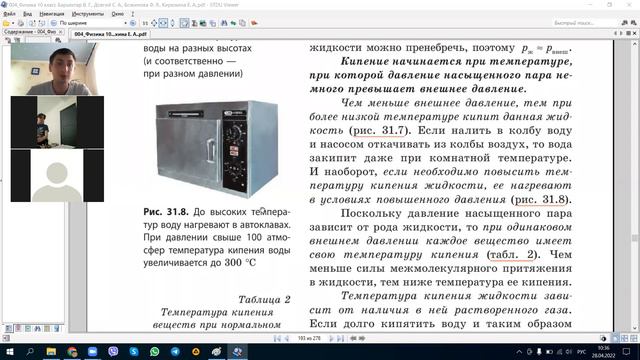Screen dimensions: 640x360
Task: Select continuous page layout icon
Action: (x=633, y=338)
